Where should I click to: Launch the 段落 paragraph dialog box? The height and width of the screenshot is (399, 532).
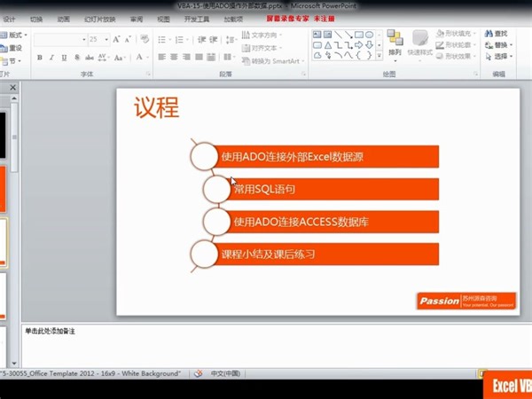click(x=303, y=74)
